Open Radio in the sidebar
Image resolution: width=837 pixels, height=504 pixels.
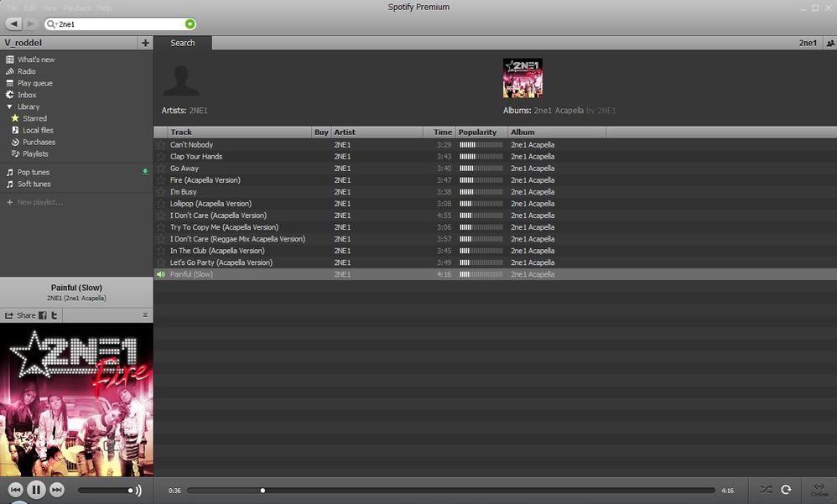click(x=27, y=71)
